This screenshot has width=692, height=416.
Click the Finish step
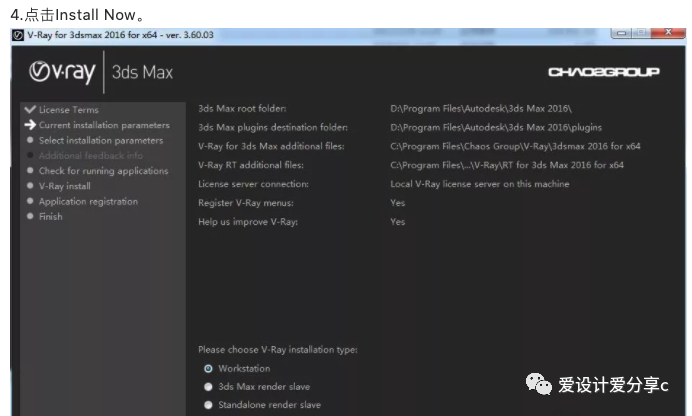coord(50,216)
